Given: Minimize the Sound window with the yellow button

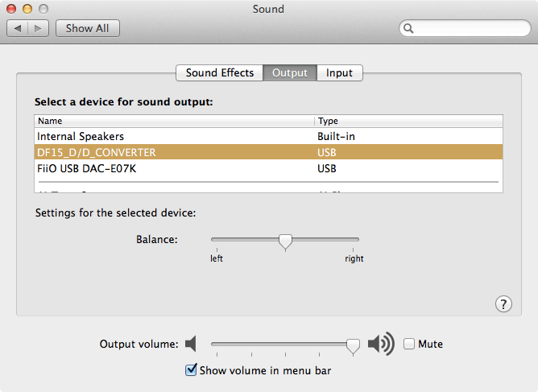Looking at the screenshot, I should pyautogui.click(x=27, y=9).
